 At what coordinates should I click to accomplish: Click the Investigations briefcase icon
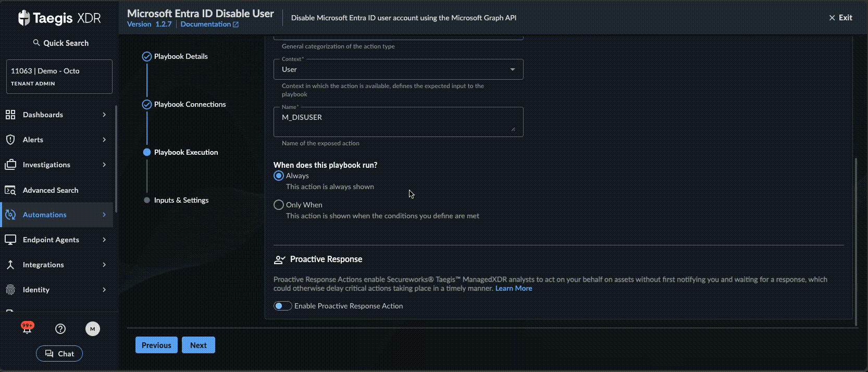(x=10, y=165)
